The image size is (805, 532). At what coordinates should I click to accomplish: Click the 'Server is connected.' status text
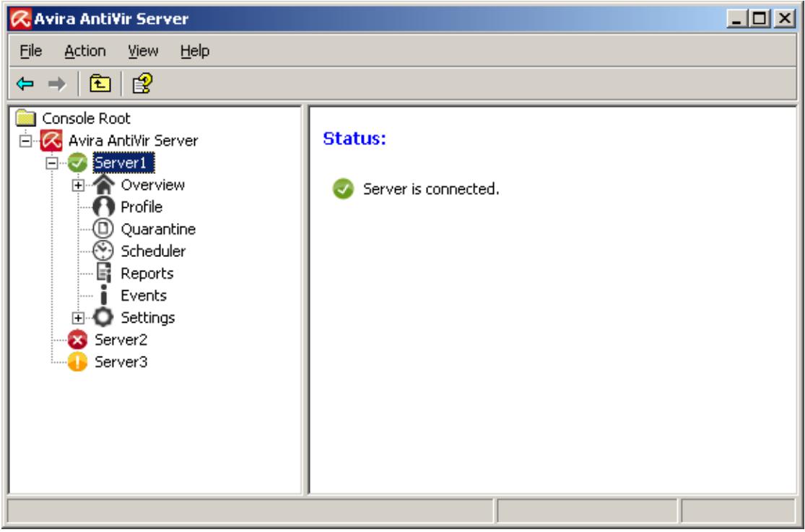[431, 189]
